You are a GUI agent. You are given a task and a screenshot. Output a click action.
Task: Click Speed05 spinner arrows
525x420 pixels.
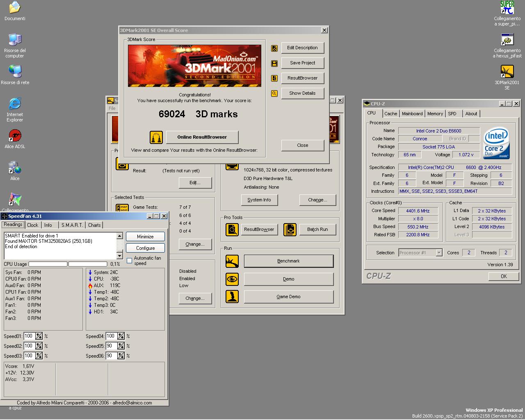tap(121, 346)
